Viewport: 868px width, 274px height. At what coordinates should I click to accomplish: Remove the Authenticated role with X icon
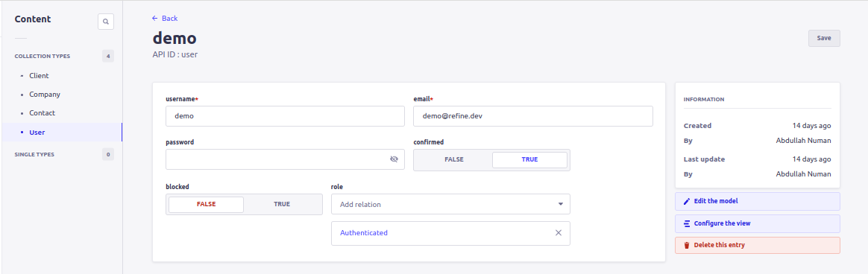point(559,232)
